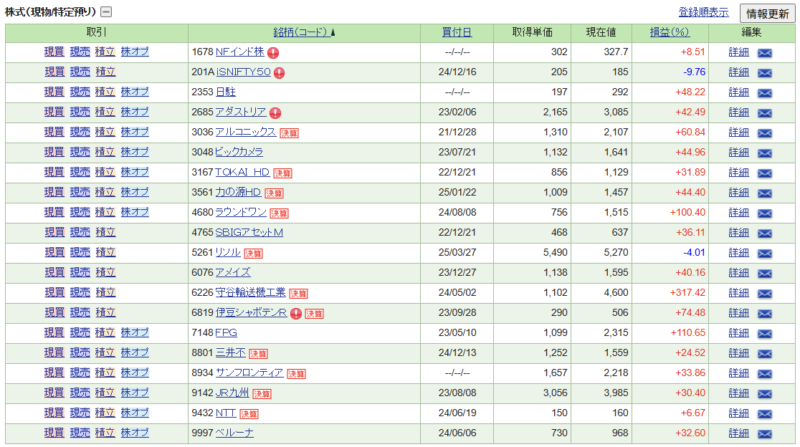The height and width of the screenshot is (447, 800).
Task: Click 決算 badge next to ラウンドワン
Action: (x=279, y=213)
